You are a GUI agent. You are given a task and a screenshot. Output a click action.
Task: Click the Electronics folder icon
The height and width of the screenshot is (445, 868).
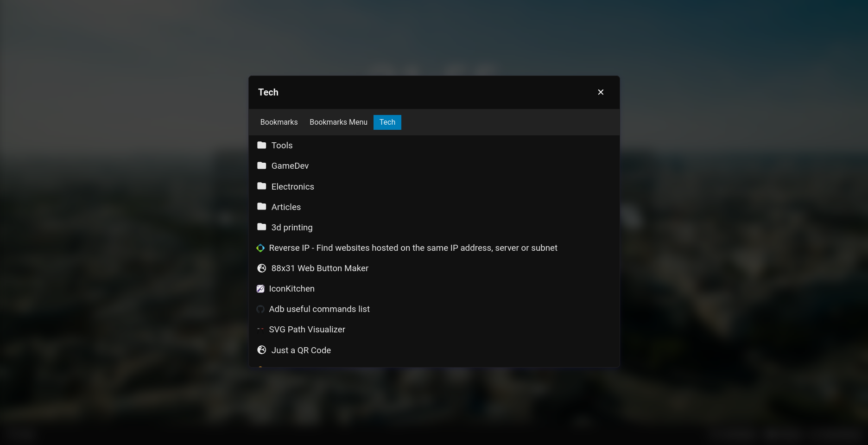tap(262, 186)
